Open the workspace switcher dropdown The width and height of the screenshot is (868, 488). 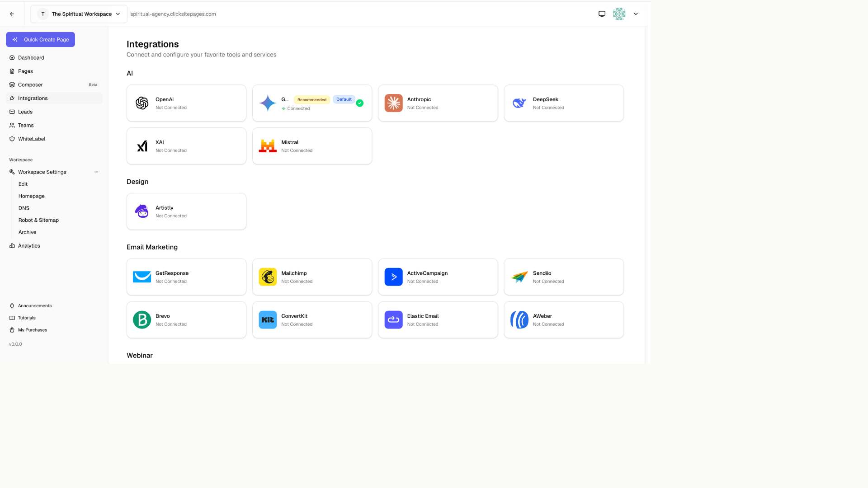coord(79,14)
